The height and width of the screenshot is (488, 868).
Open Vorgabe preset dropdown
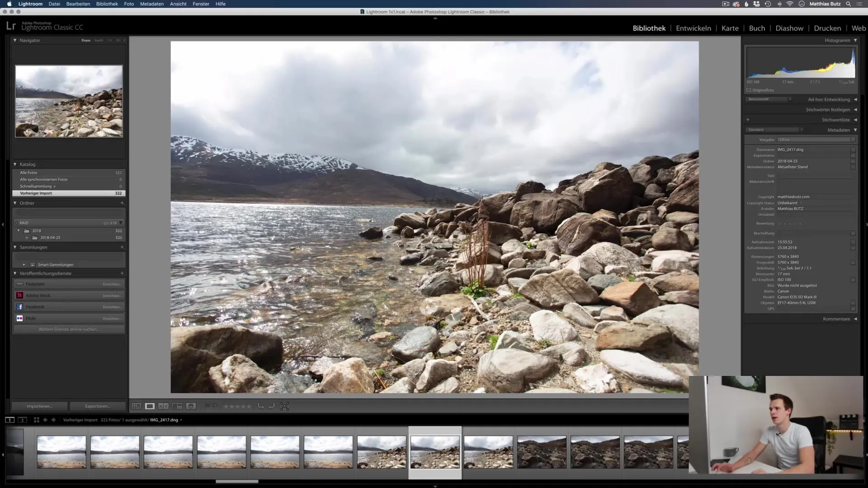[816, 140]
